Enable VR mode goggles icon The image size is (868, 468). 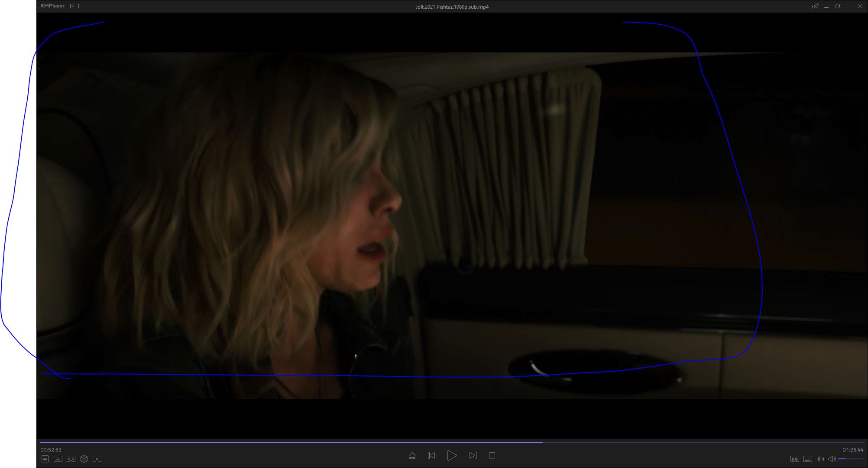click(x=71, y=459)
